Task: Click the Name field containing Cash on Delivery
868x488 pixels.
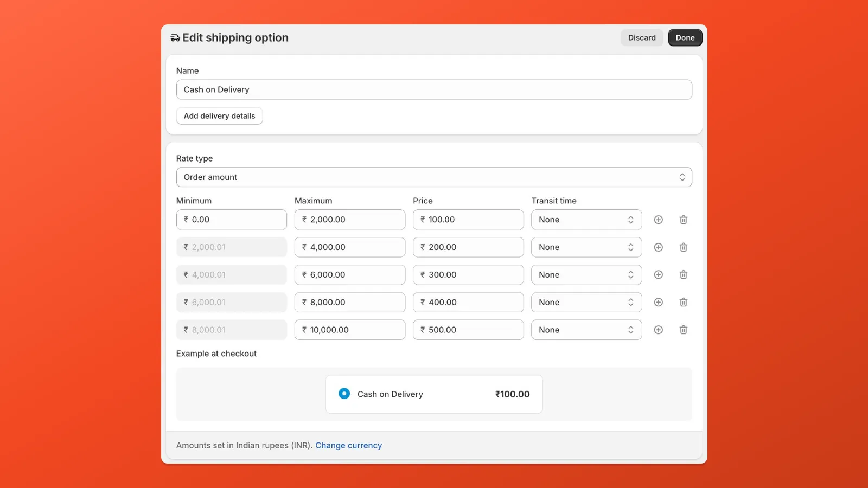Action: 434,89
